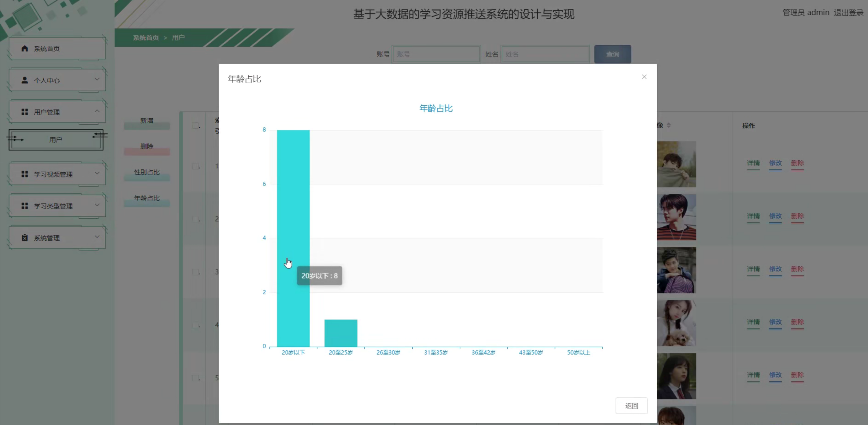Click the 查询 search button
This screenshot has height=425, width=868.
(x=613, y=54)
